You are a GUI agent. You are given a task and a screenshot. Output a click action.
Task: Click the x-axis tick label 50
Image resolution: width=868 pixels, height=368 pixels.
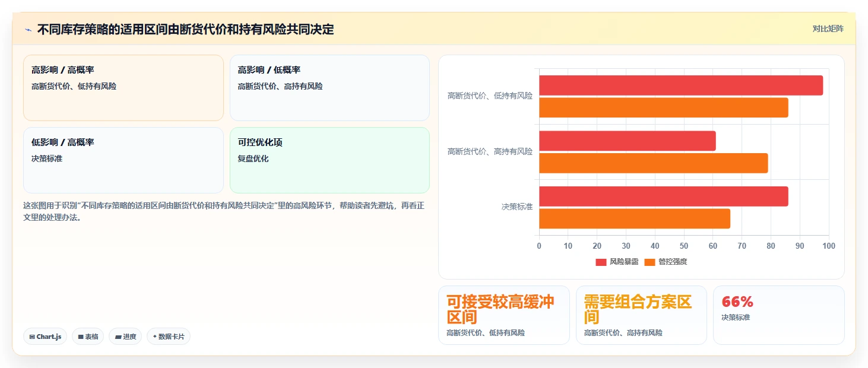[x=684, y=246]
